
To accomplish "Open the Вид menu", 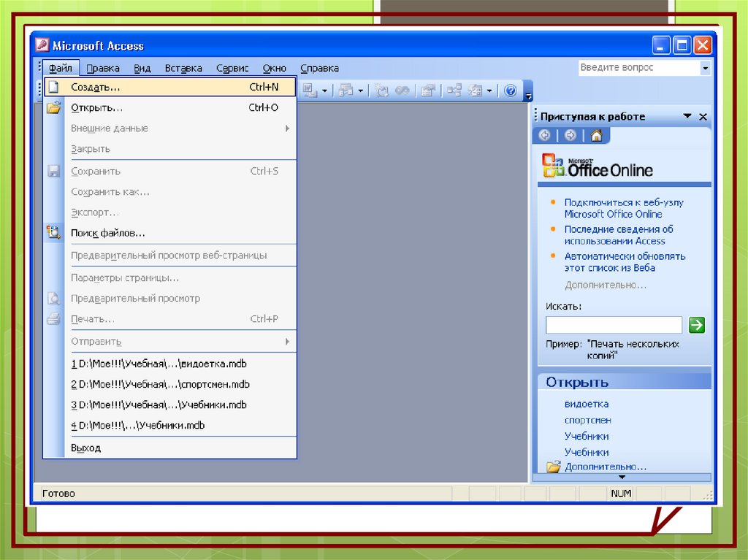I will coord(142,68).
